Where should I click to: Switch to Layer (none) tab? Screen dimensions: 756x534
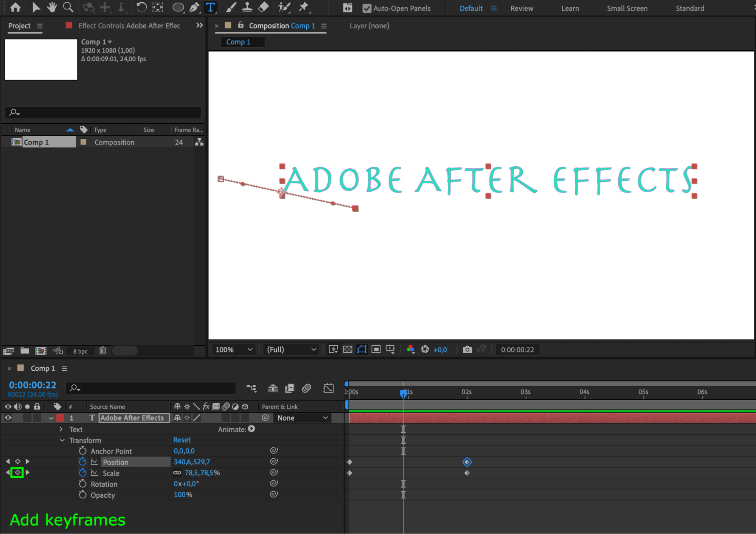[369, 26]
